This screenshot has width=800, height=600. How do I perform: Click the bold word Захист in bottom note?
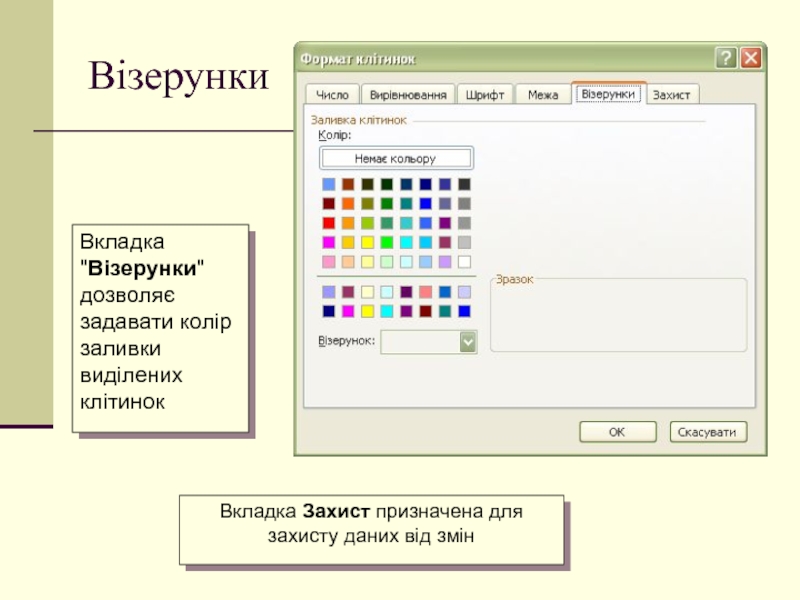336,511
